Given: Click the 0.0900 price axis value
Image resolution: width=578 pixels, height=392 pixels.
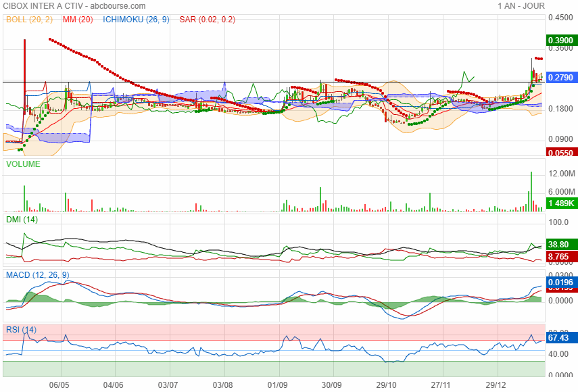Looking at the screenshot, I should (x=560, y=139).
